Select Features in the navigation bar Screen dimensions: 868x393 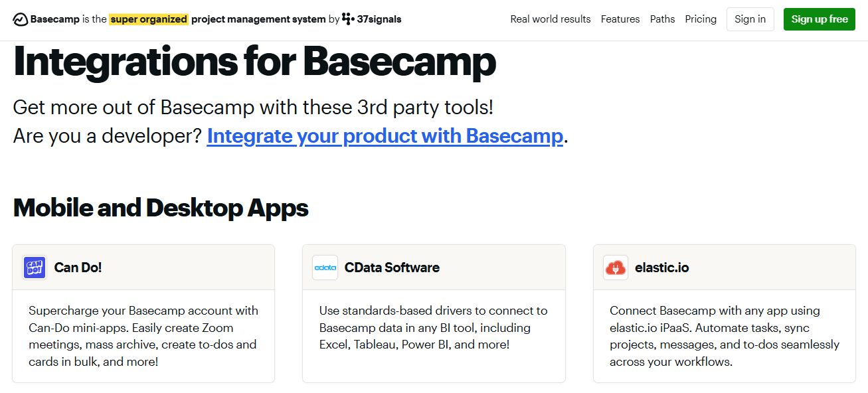coord(620,19)
